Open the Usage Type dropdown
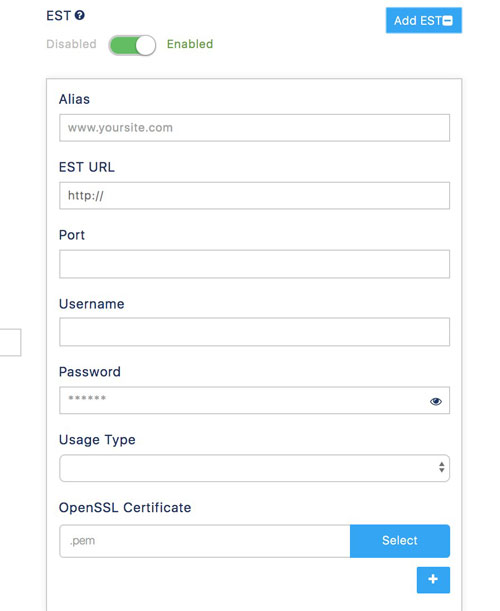 pos(254,468)
